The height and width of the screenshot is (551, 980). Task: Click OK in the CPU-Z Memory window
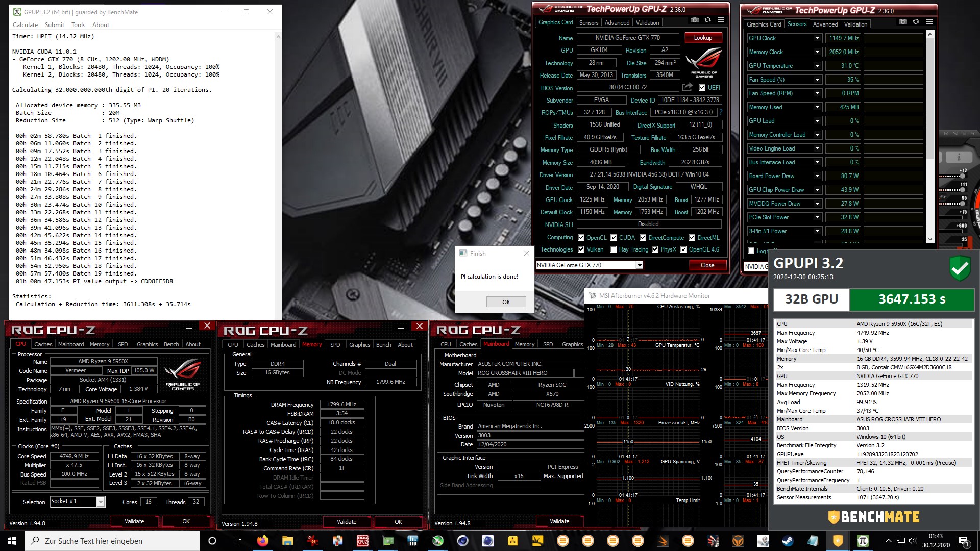(x=398, y=522)
